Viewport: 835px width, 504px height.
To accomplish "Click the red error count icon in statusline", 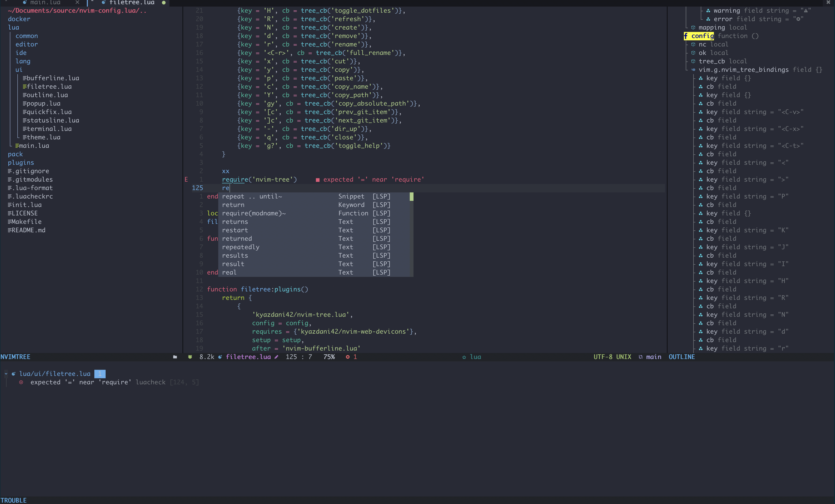I will tap(348, 357).
